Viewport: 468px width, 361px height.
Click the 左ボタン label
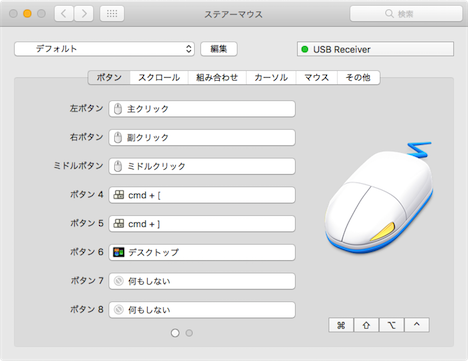[x=87, y=109]
